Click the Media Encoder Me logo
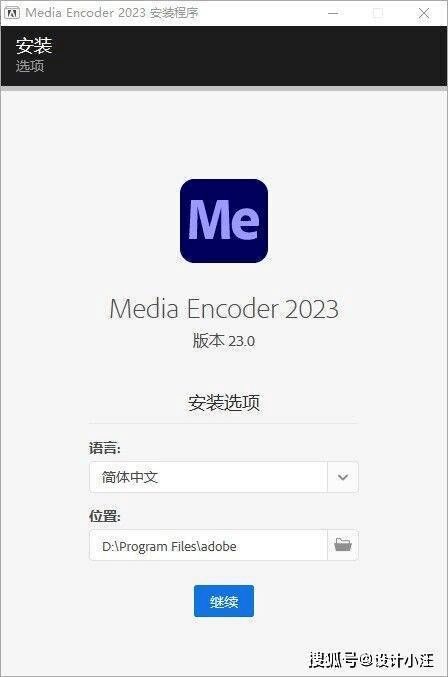The image size is (448, 677). click(224, 221)
